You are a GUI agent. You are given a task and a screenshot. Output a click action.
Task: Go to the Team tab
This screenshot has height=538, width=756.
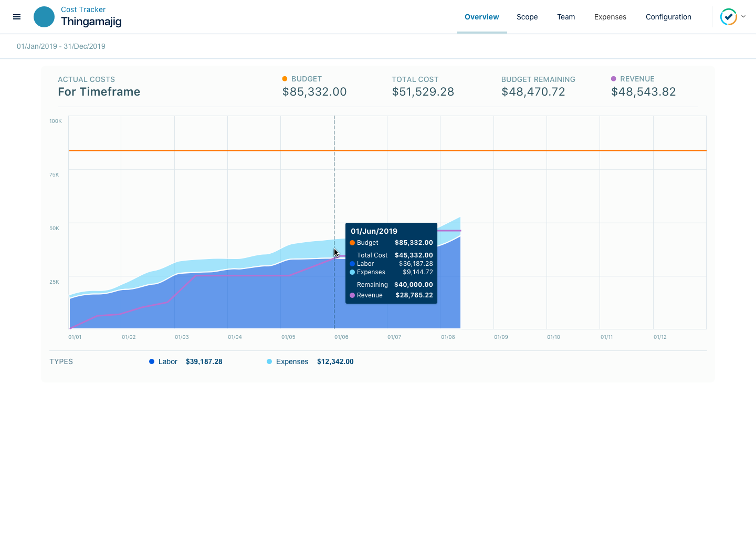(x=566, y=17)
